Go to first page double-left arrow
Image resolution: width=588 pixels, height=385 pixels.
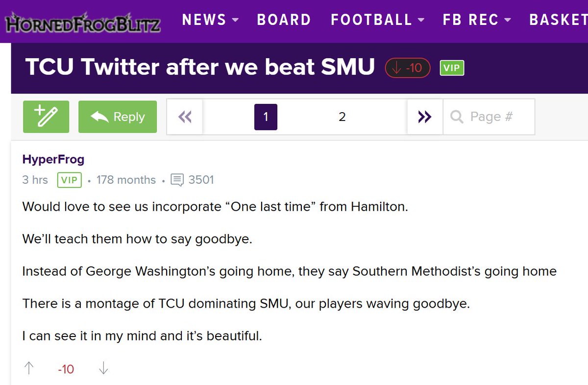(185, 117)
